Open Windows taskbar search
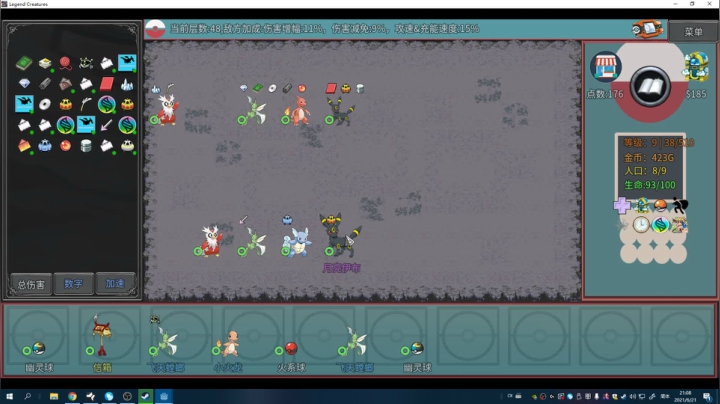 28,396
